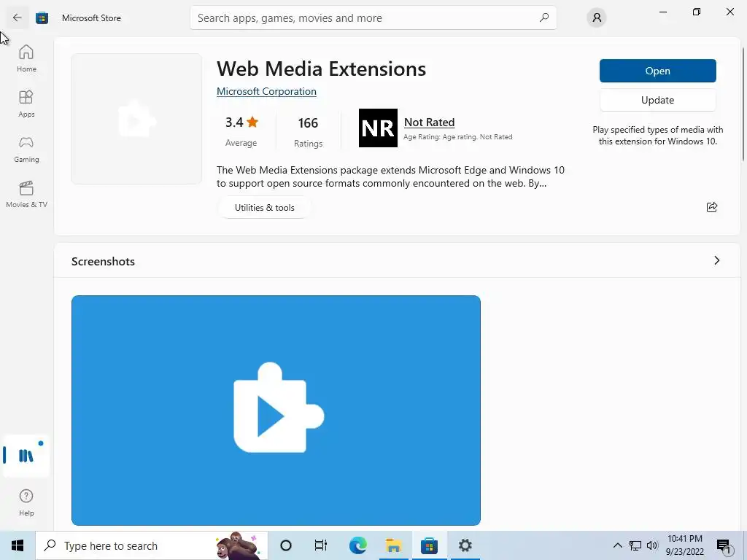Image resolution: width=747 pixels, height=560 pixels.
Task: Click the Cortana circle icon in taskbar
Action: (286, 545)
